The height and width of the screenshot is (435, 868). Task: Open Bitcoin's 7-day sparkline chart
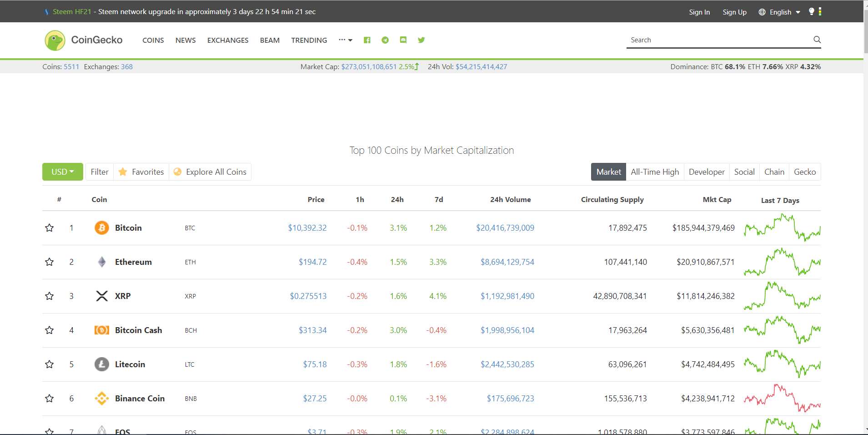(x=783, y=228)
